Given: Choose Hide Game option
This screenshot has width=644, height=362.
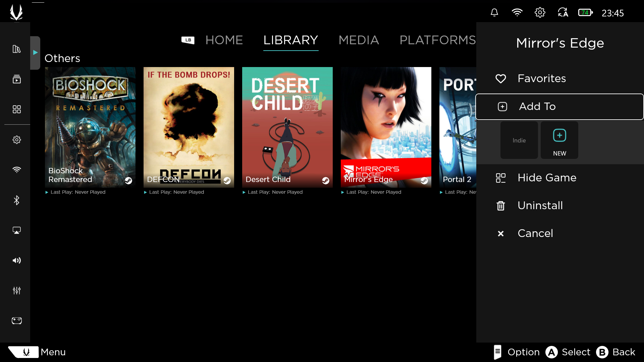Looking at the screenshot, I should point(560,178).
